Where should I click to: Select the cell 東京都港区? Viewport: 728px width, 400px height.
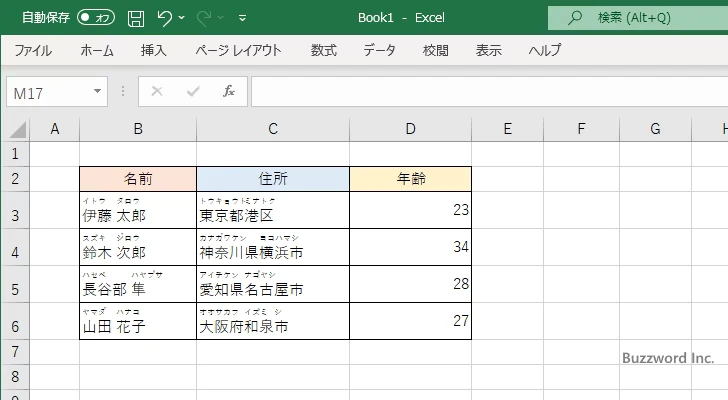point(273,210)
